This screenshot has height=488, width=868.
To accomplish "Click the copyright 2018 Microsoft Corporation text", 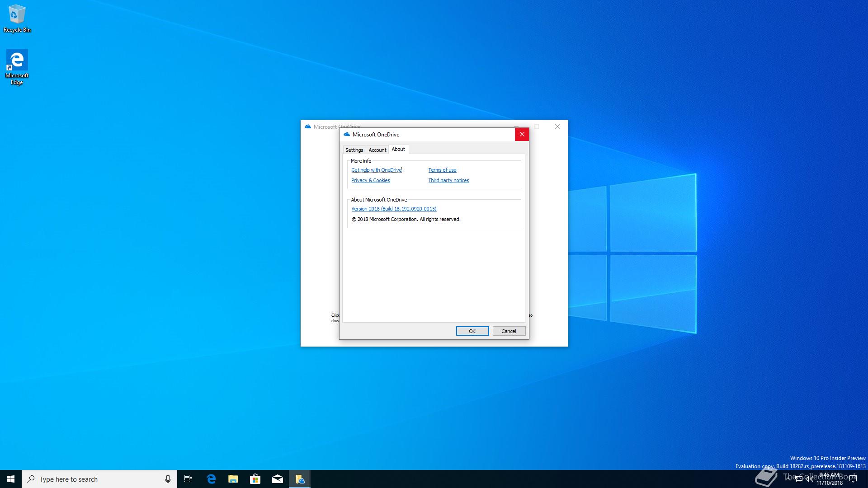I will point(406,219).
